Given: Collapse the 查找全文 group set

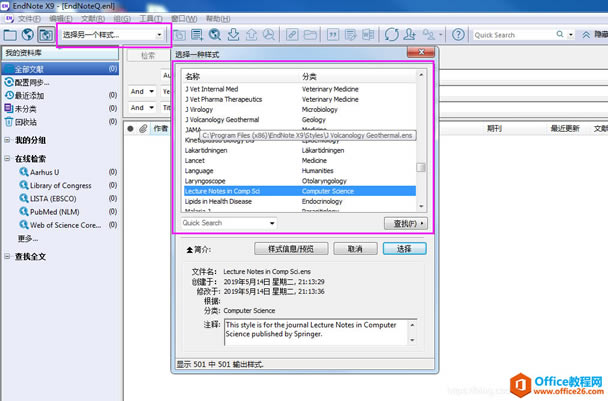Looking at the screenshot, I should pyautogui.click(x=7, y=256).
